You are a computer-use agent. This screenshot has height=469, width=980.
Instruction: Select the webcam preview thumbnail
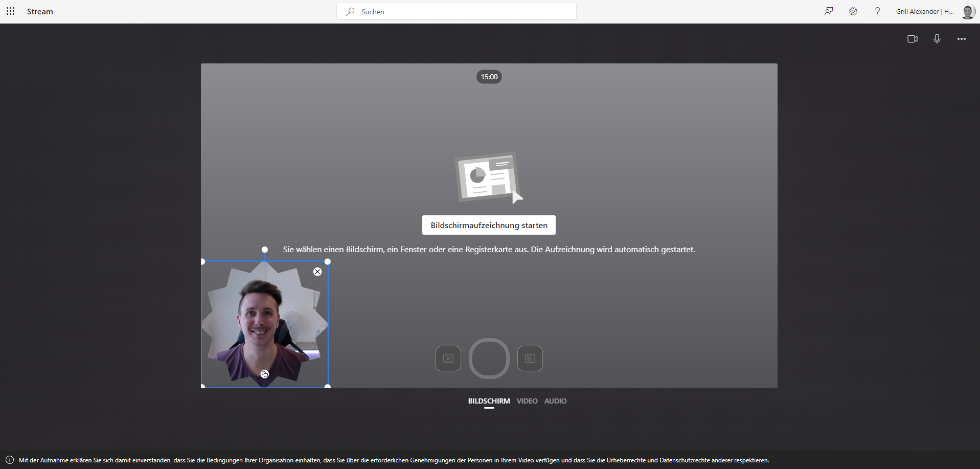pos(265,324)
